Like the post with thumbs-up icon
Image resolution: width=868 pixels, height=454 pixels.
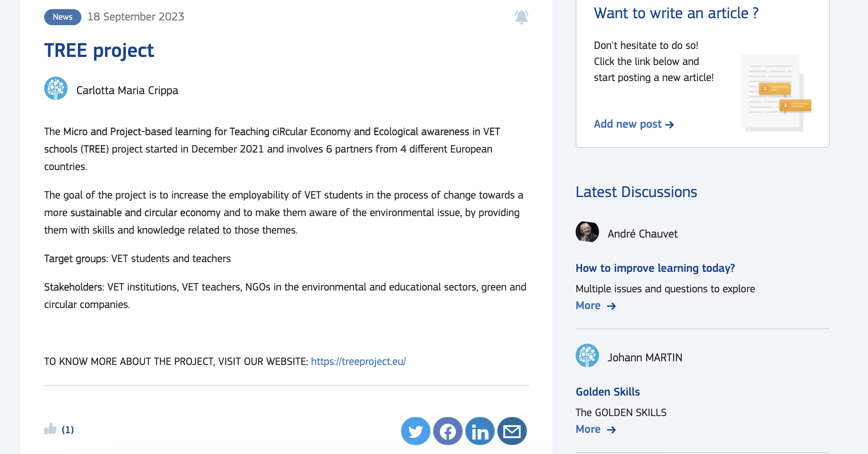pos(50,429)
